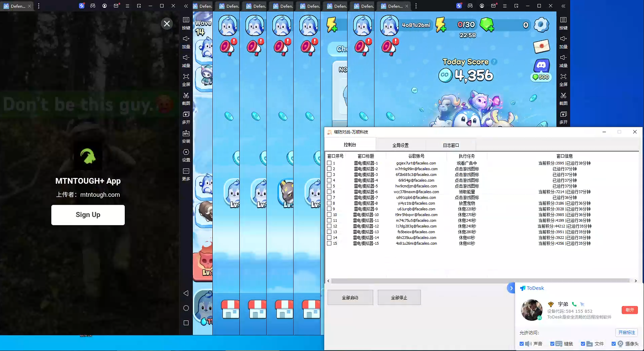Click the mail envelope icon in the game
This screenshot has height=351, width=644.
[x=541, y=46]
